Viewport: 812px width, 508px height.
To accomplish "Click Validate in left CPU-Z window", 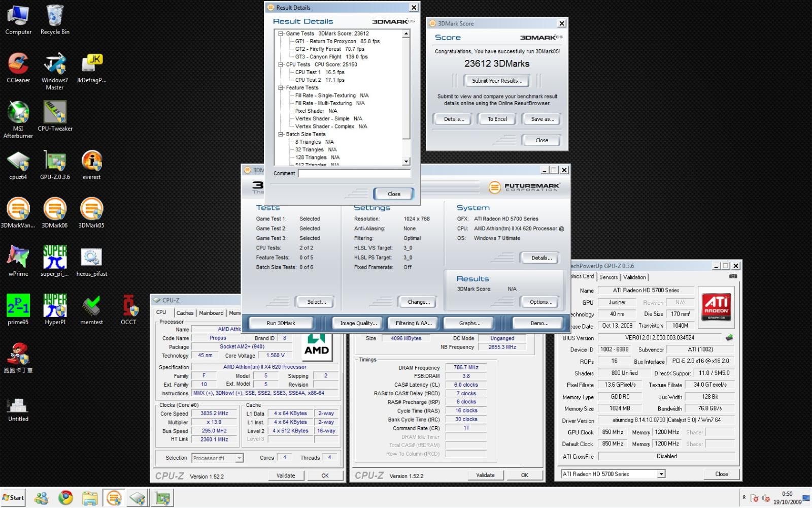I will pos(286,475).
